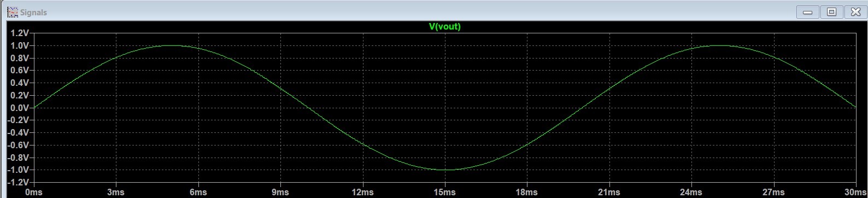Click the Signals window title text
The image size is (868, 198).
point(33,12)
